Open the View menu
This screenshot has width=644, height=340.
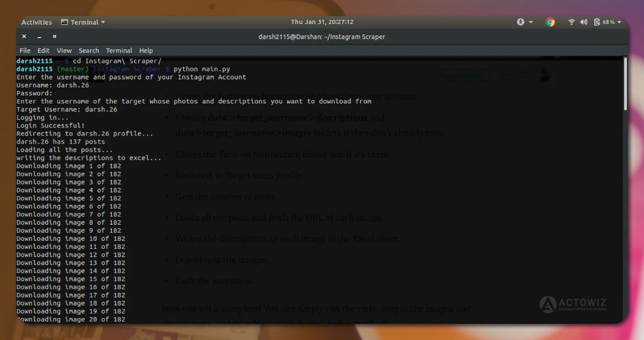tap(64, 50)
